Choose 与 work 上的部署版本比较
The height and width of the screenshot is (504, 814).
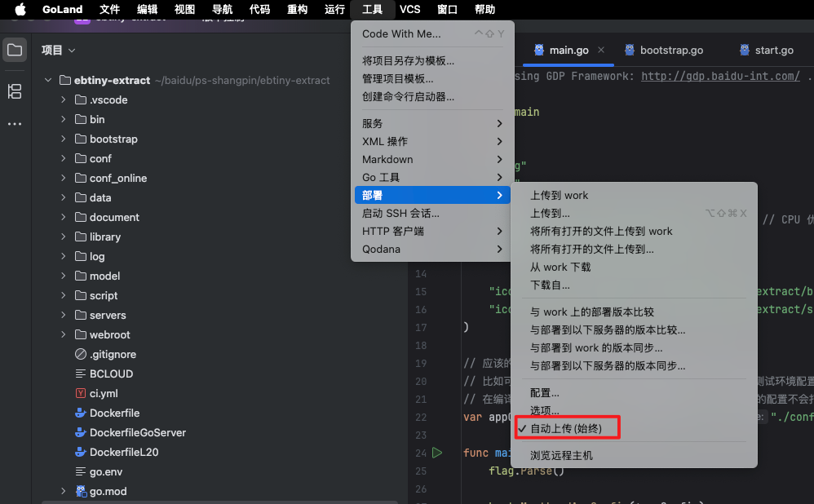coord(635,312)
